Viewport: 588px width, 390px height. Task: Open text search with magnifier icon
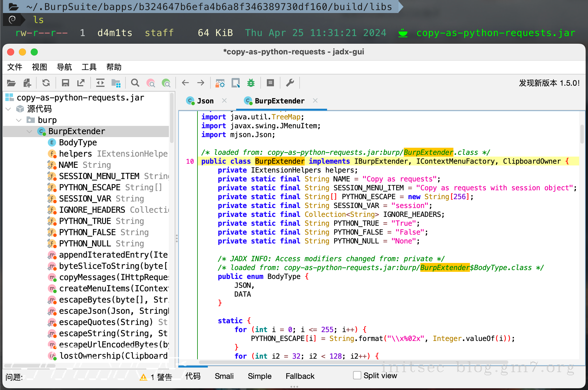135,83
